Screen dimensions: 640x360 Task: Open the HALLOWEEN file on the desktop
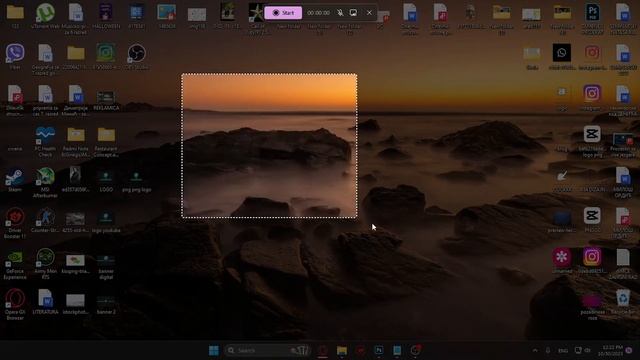(106, 16)
